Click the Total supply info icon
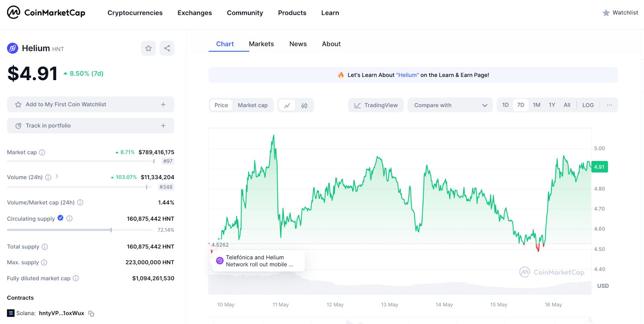The height and width of the screenshot is (324, 644). tap(45, 247)
